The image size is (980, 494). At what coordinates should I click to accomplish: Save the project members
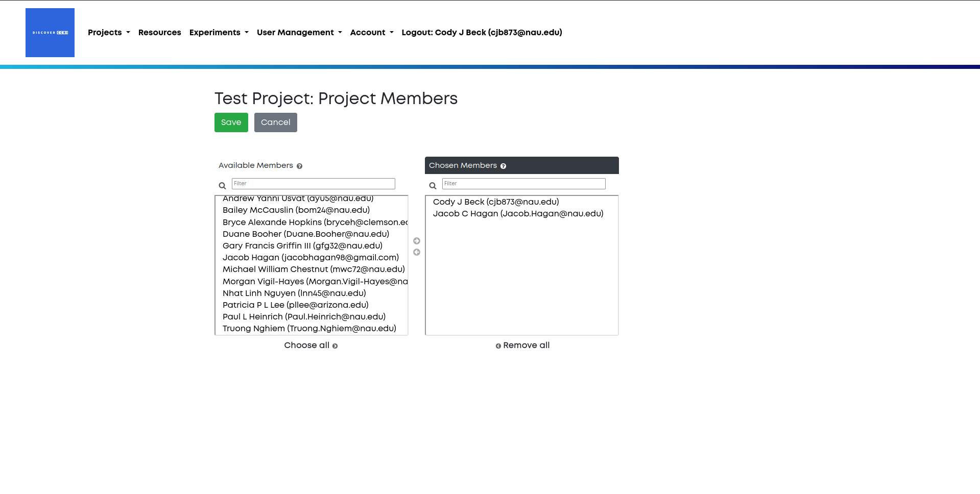tap(231, 122)
